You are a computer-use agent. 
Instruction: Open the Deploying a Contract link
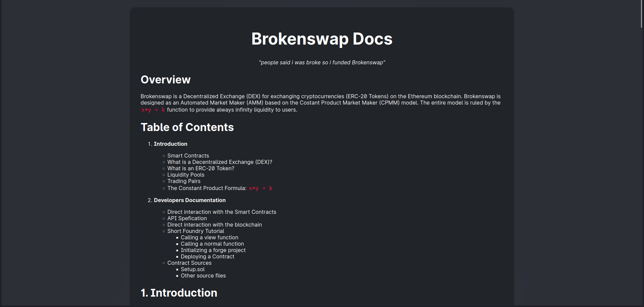click(x=207, y=256)
